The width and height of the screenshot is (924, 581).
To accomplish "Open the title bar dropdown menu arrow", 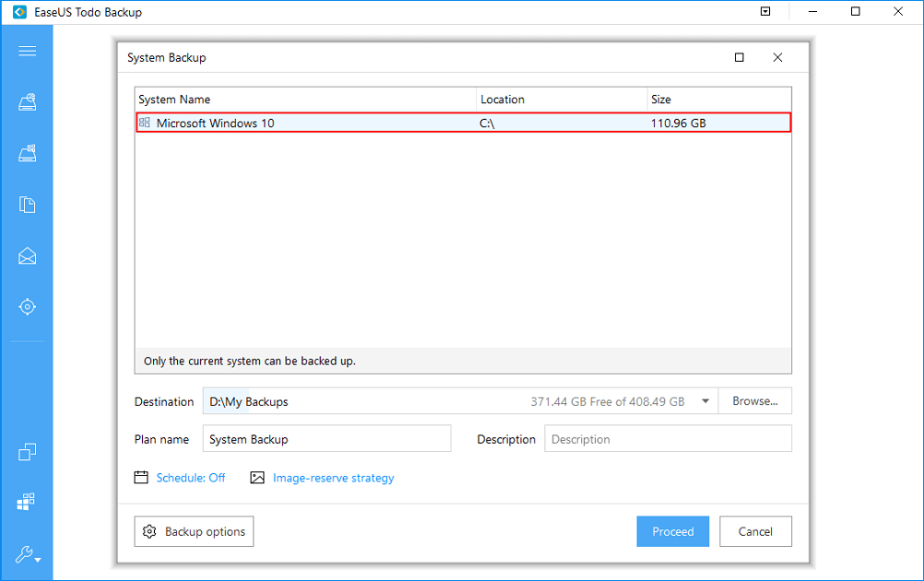I will [765, 12].
